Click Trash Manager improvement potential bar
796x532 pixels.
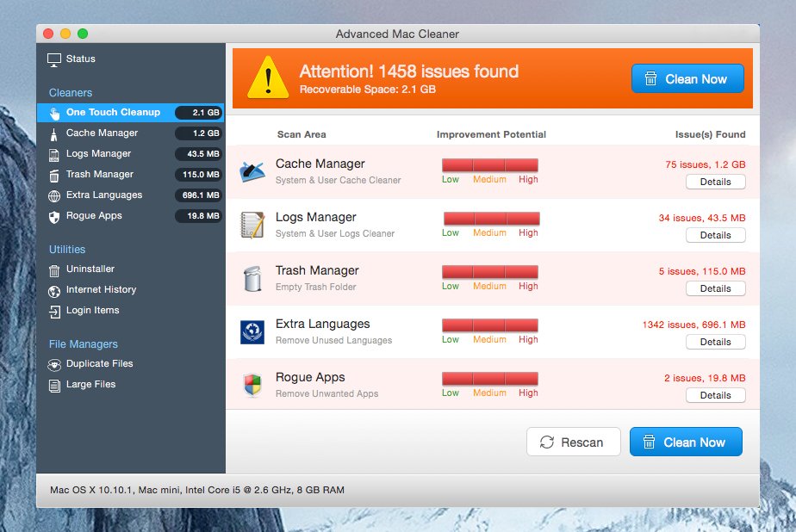click(490, 272)
